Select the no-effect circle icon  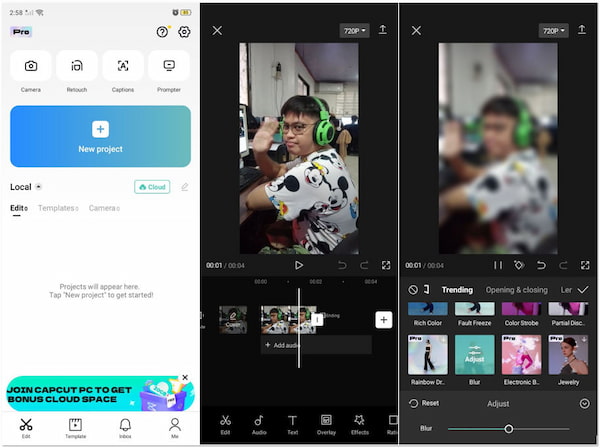click(413, 290)
